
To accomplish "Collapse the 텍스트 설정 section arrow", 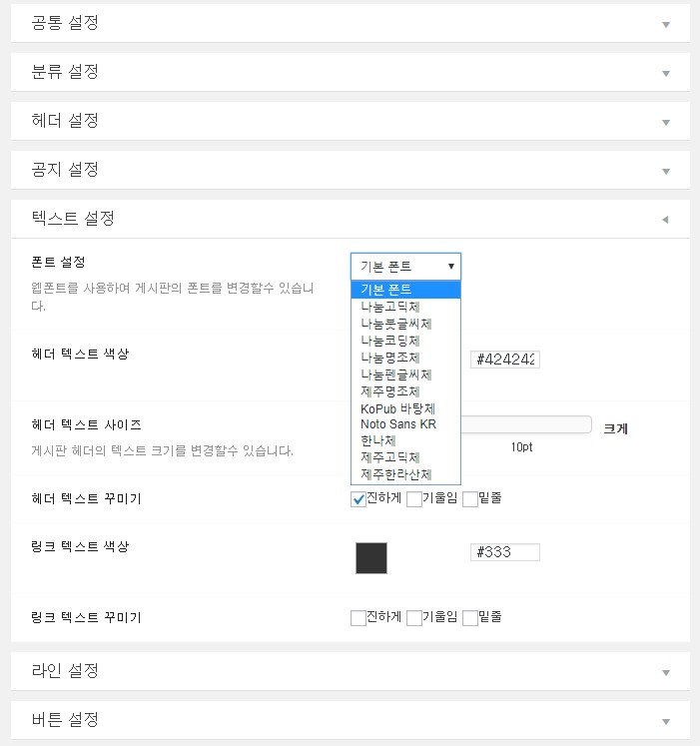I will tap(665, 220).
